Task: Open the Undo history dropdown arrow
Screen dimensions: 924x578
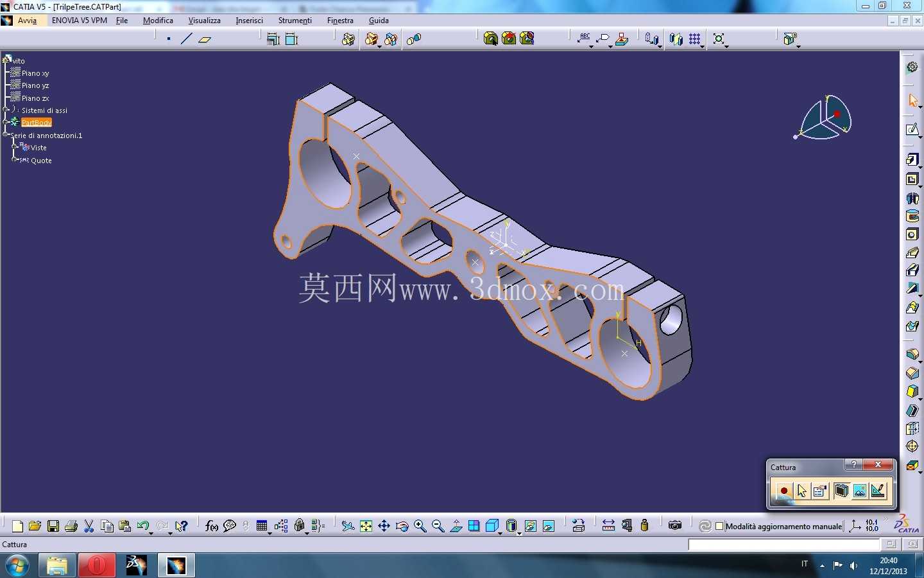Action: [x=151, y=532]
